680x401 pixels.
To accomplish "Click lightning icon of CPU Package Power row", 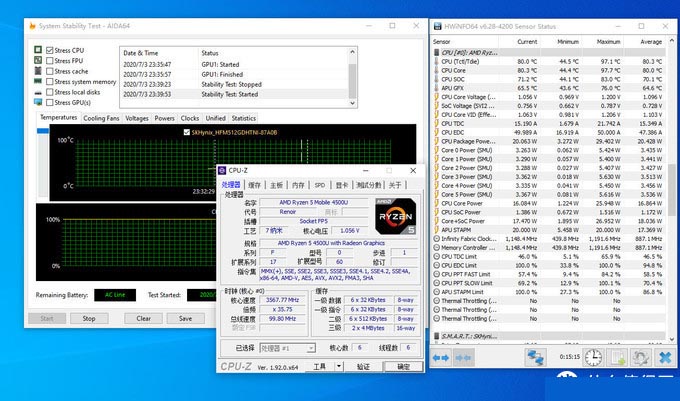I will tap(437, 141).
